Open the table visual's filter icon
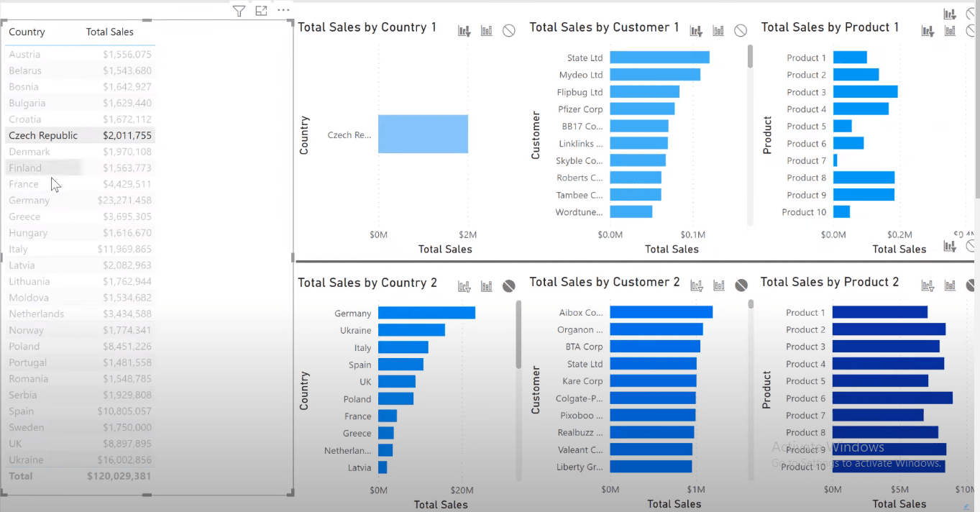980x512 pixels. coord(239,11)
